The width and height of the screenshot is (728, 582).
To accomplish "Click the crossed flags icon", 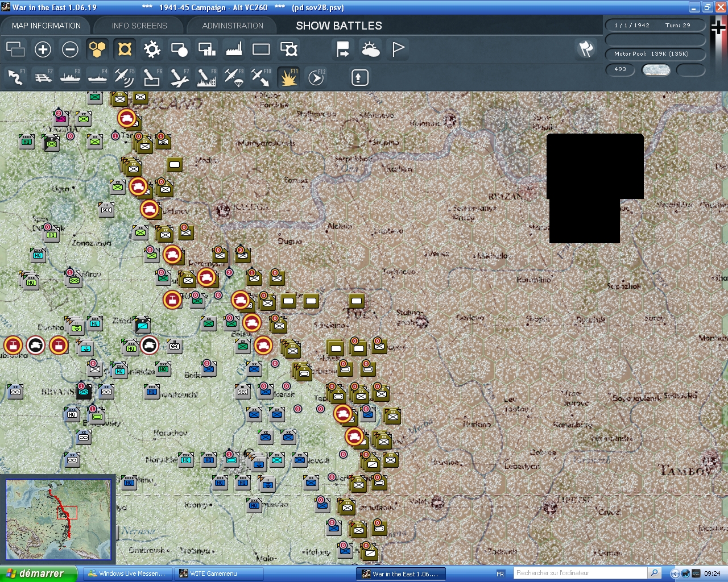I will [x=586, y=49].
